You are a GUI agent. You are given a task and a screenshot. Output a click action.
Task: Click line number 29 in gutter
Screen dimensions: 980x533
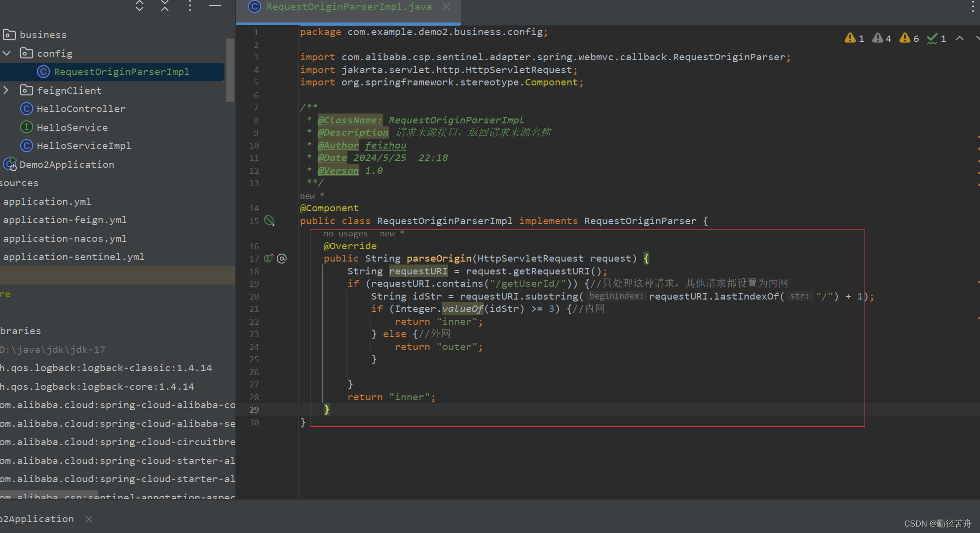[x=254, y=410]
